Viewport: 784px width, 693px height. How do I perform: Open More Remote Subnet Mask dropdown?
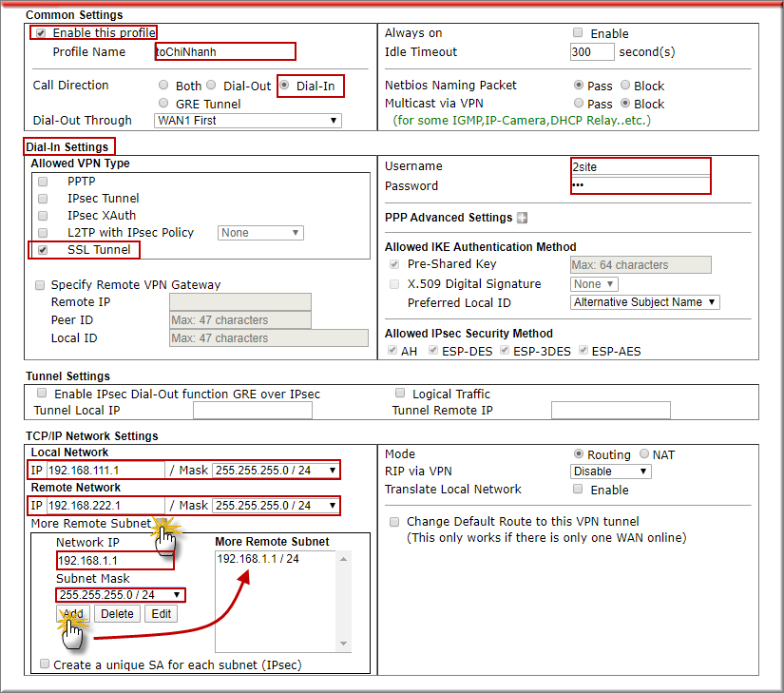click(x=120, y=595)
